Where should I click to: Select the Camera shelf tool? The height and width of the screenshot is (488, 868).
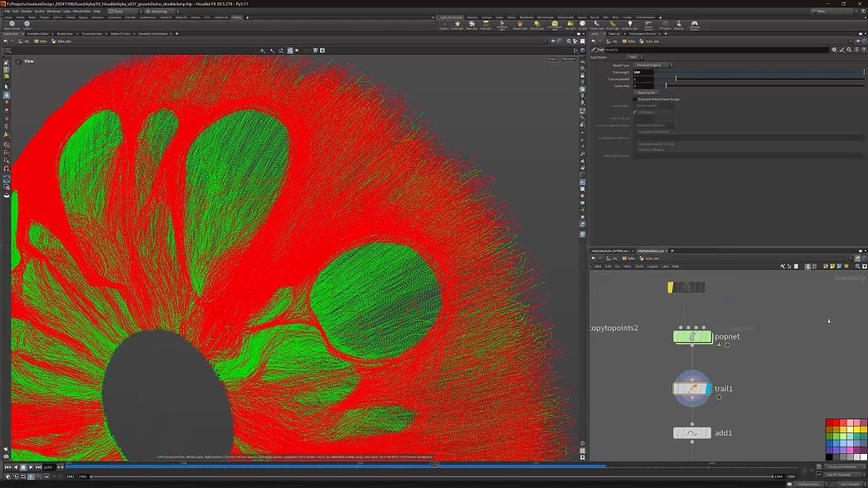click(x=444, y=25)
